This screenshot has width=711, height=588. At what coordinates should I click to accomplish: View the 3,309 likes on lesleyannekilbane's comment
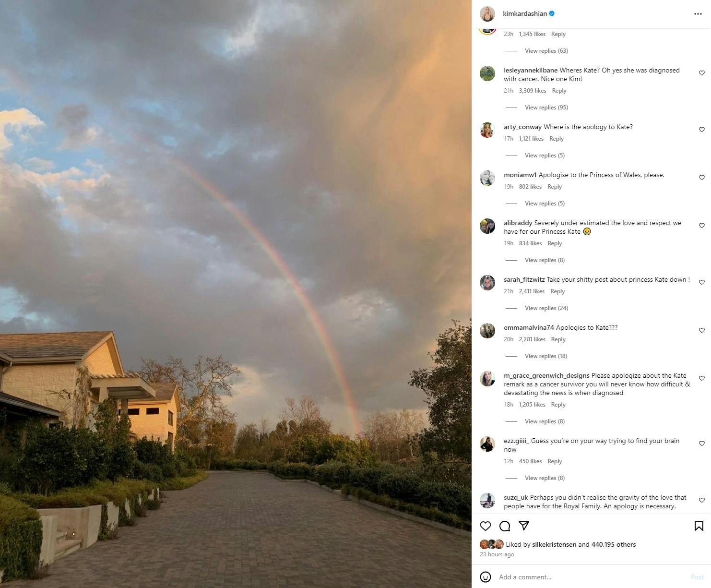click(533, 91)
